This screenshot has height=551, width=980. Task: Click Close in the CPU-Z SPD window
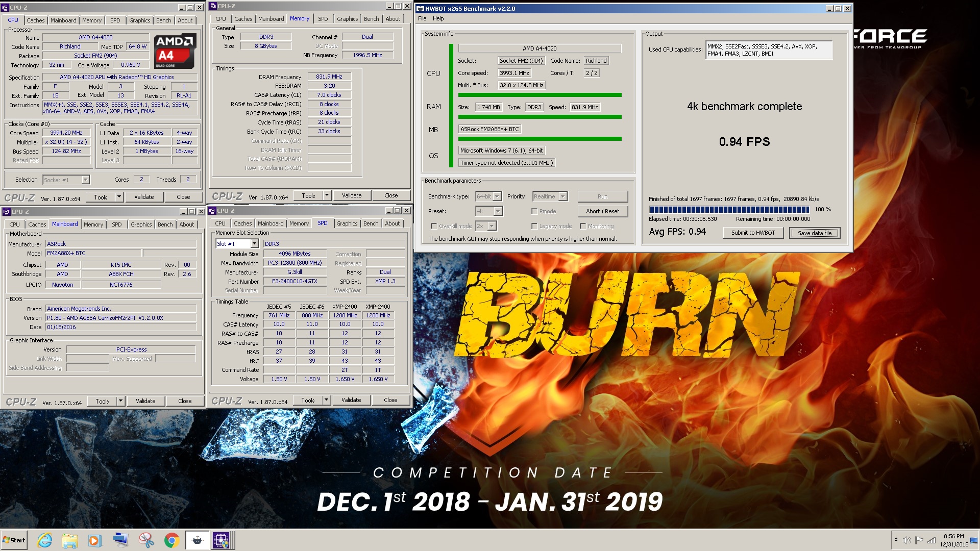pos(390,400)
